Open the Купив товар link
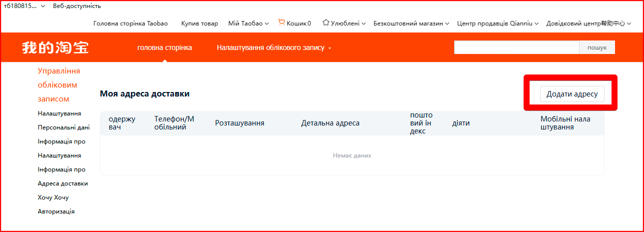 (199, 23)
